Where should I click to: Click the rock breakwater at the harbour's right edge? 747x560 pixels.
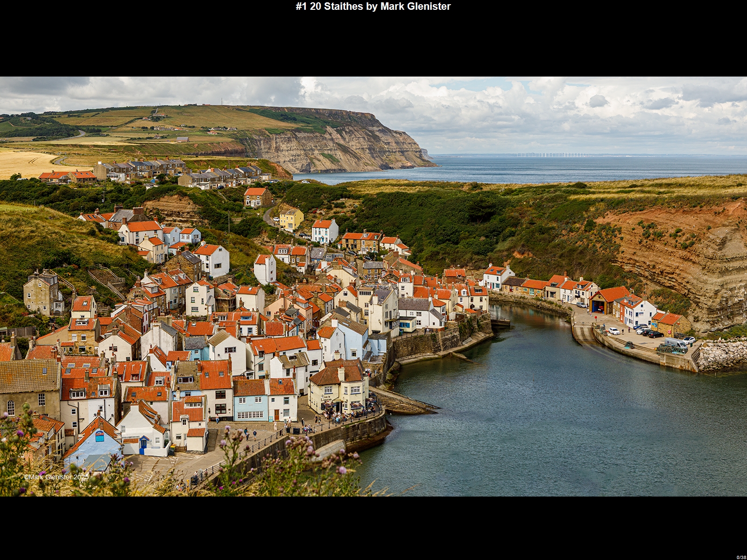(x=722, y=356)
